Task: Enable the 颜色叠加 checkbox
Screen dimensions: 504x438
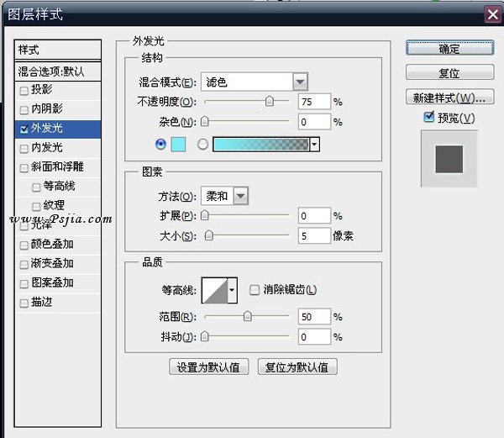Action: tap(24, 245)
